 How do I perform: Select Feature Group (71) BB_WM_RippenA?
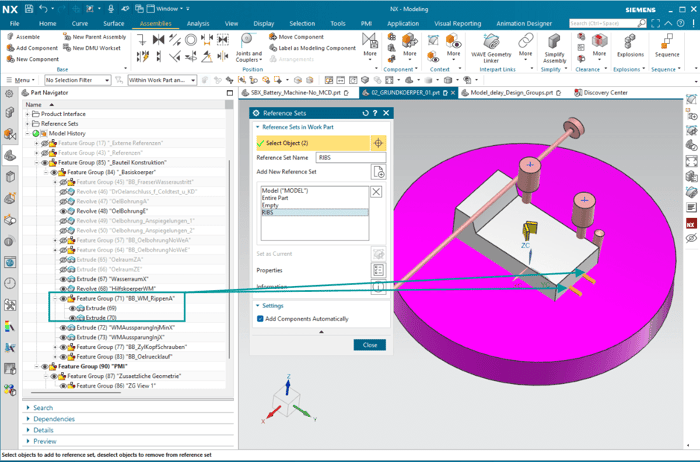coord(125,299)
